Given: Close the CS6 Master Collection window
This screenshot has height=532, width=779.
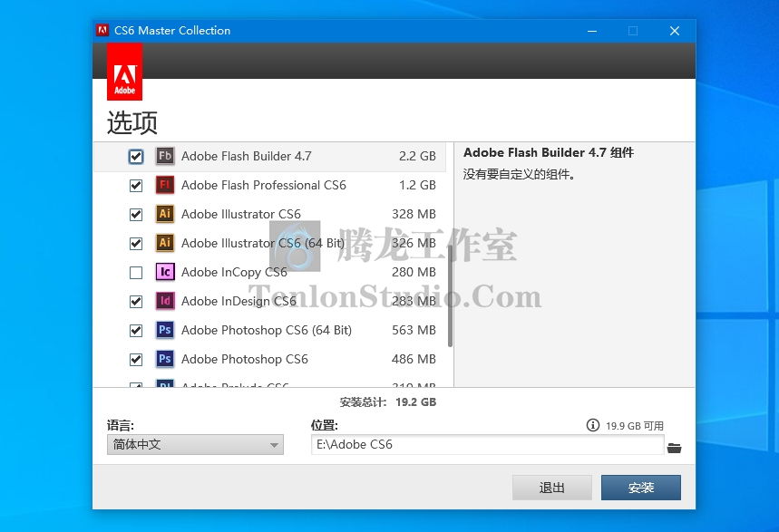Looking at the screenshot, I should [x=674, y=31].
